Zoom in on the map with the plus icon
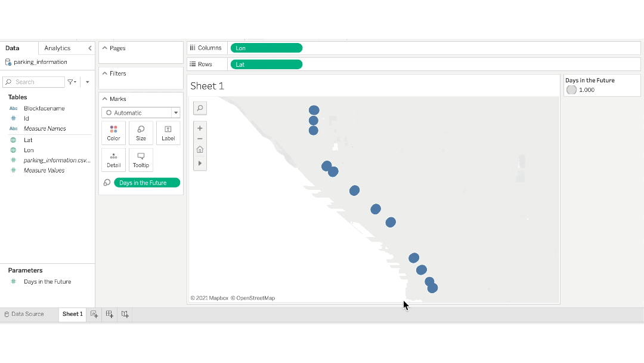The image size is (644, 363). tap(200, 128)
